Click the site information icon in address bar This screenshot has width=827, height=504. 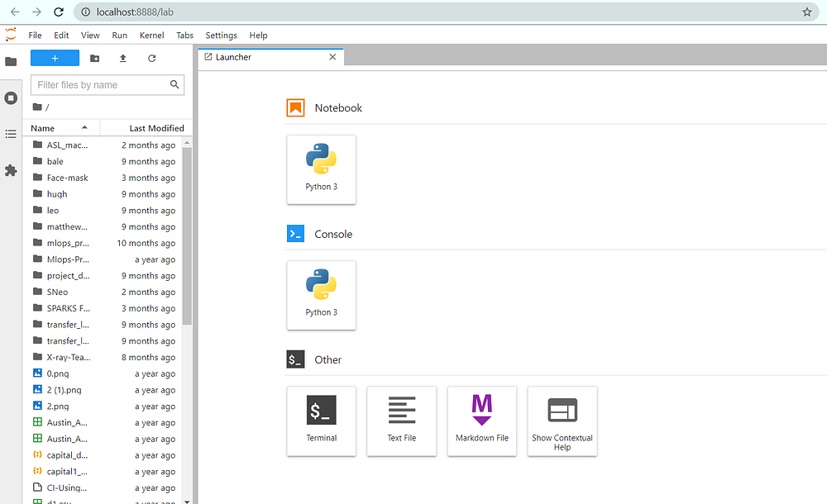tap(85, 12)
